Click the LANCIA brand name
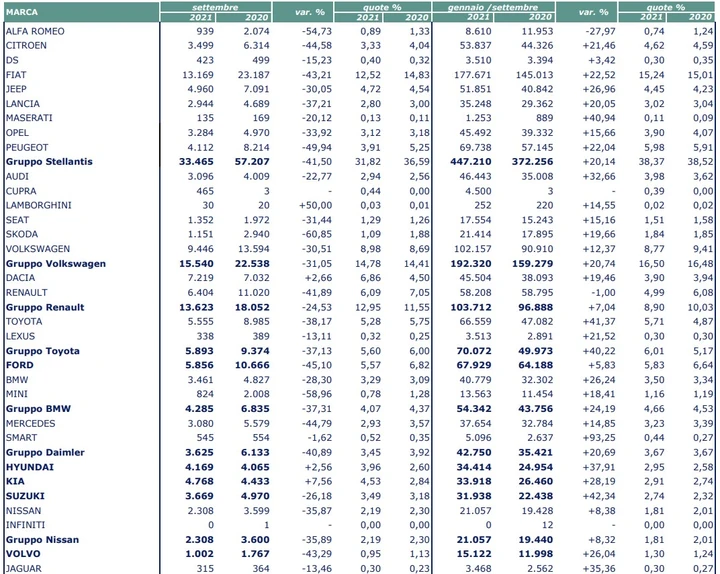The height and width of the screenshot is (574, 720). click(x=22, y=104)
